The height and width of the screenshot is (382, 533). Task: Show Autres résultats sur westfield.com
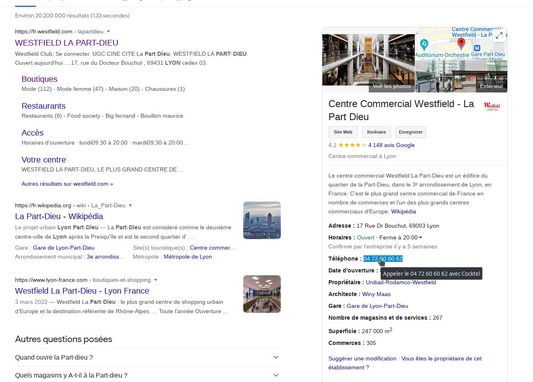click(x=67, y=184)
